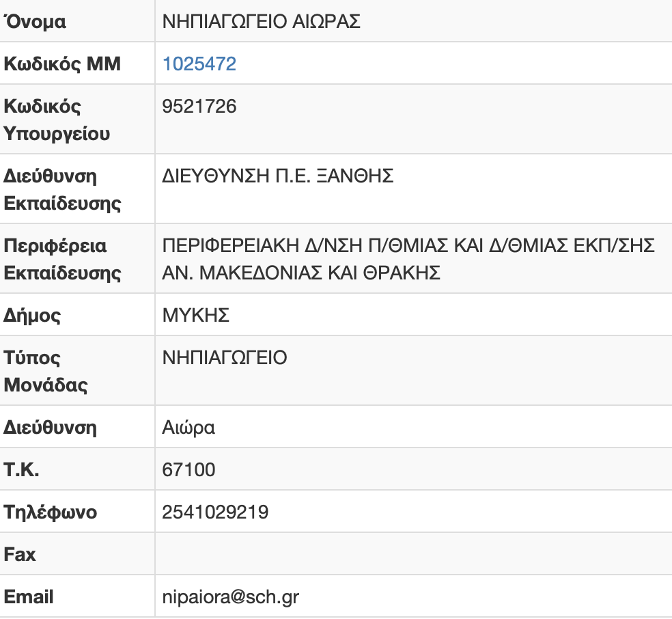
Task: Click the unit type value ΝΗΠΙΑΓΩΓΕΙΟ
Action: 225,357
